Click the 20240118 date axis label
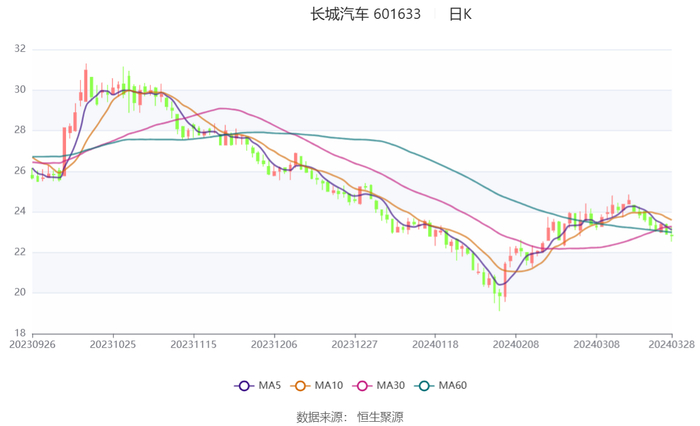The image size is (700, 426). click(435, 343)
